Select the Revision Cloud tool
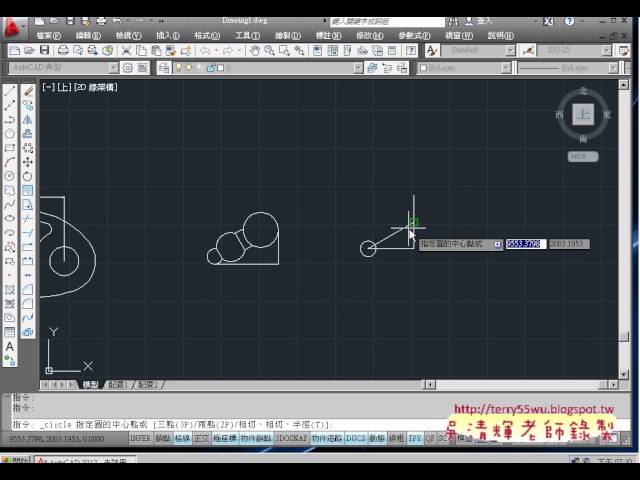The width and height of the screenshot is (640, 480). tap(9, 190)
